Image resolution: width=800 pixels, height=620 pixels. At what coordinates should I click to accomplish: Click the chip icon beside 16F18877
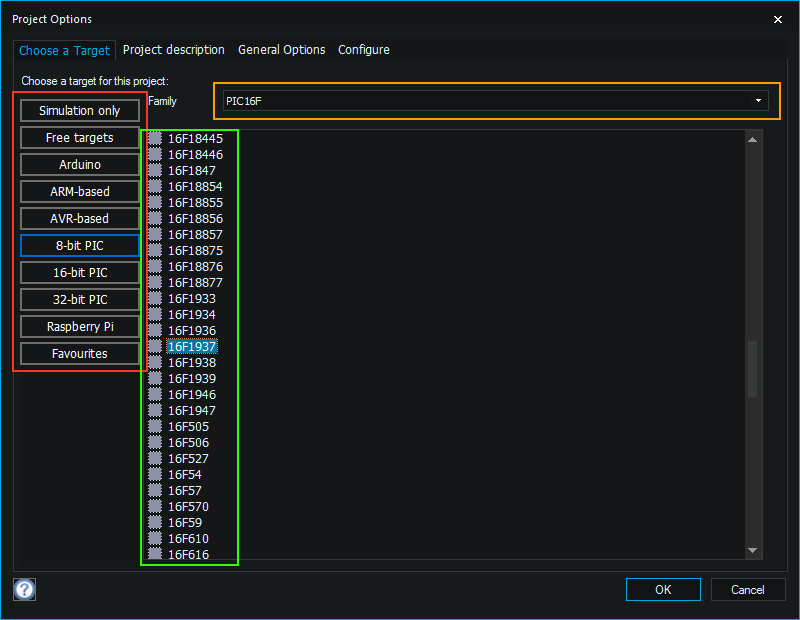(x=155, y=282)
